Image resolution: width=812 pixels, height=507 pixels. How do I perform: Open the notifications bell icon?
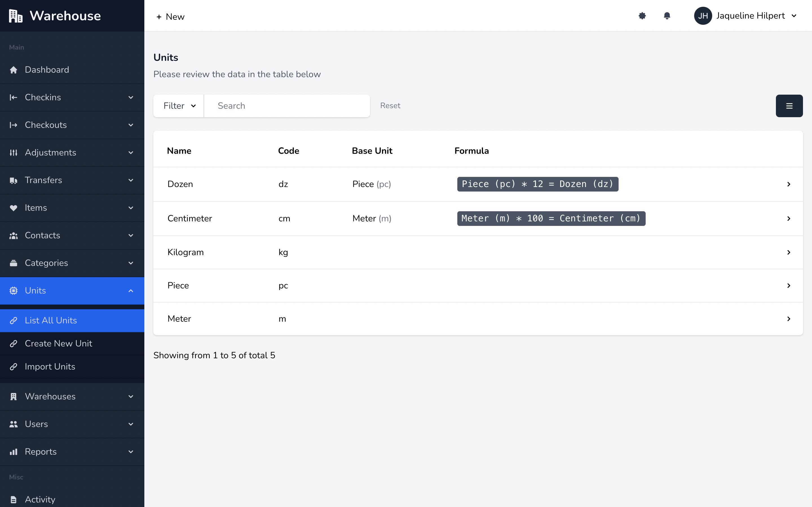click(x=667, y=16)
